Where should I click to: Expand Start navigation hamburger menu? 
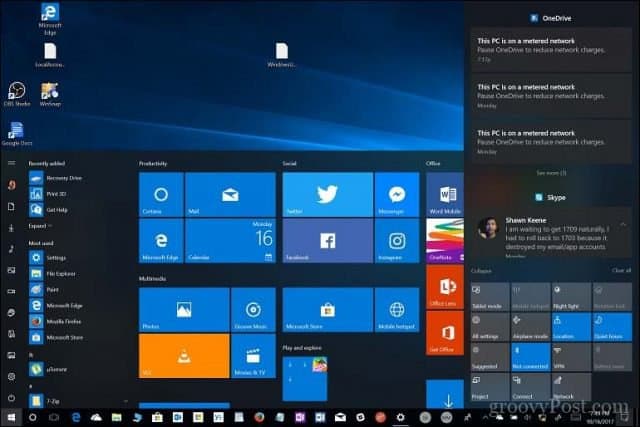[x=11, y=163]
